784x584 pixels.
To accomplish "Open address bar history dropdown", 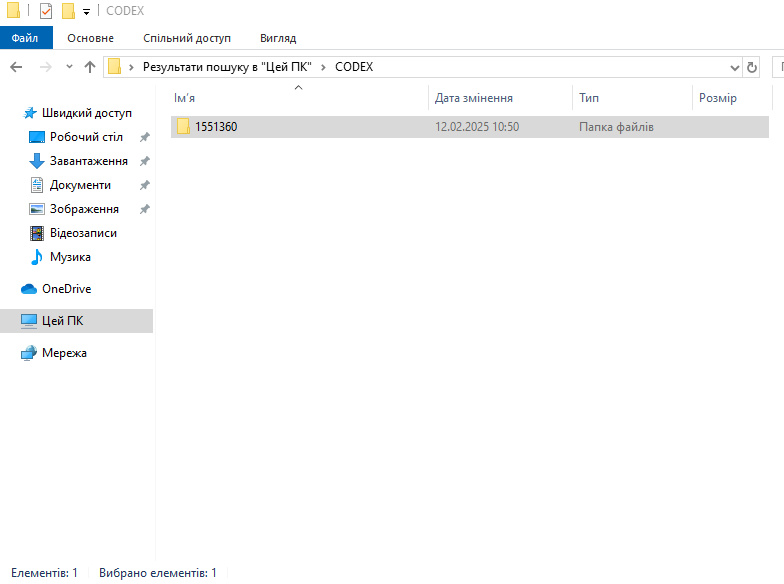I will (x=735, y=67).
